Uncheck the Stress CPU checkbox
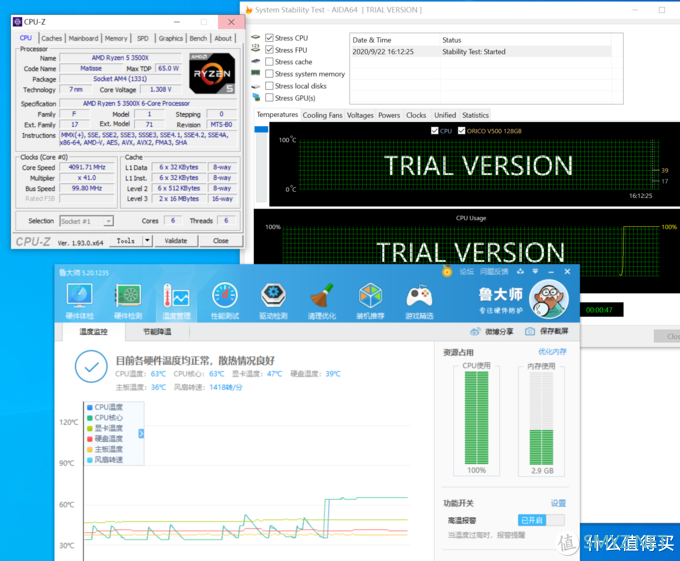 pyautogui.click(x=269, y=38)
